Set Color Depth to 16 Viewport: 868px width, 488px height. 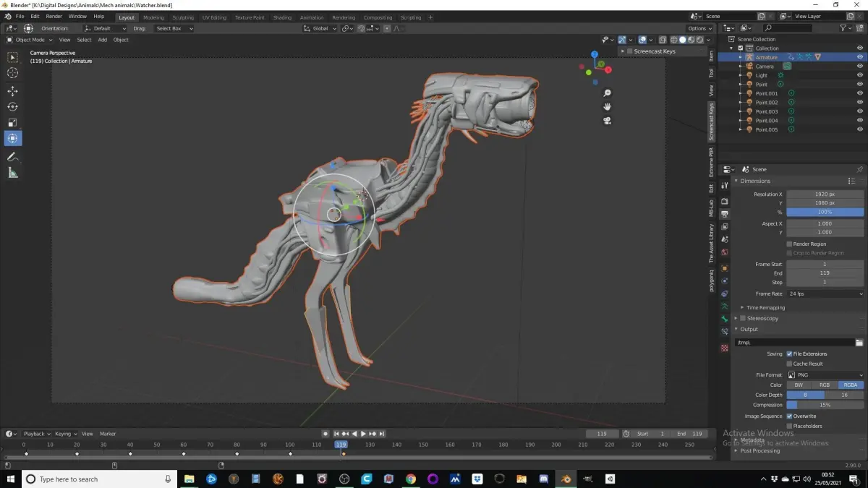click(x=844, y=395)
